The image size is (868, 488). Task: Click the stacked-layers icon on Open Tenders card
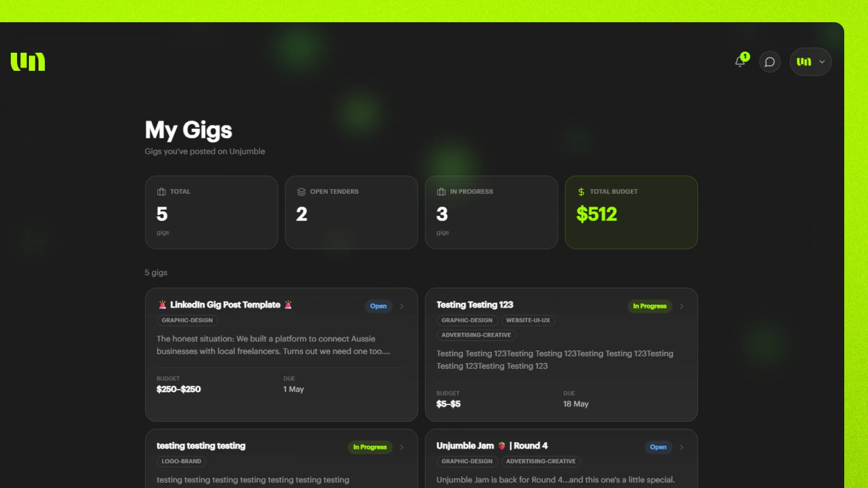(301, 191)
